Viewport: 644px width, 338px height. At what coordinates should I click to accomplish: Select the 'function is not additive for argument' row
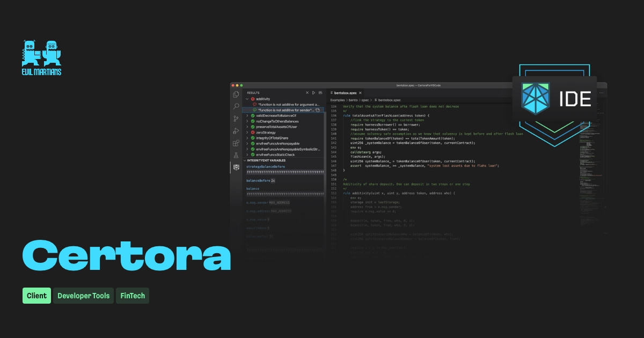[x=283, y=105]
